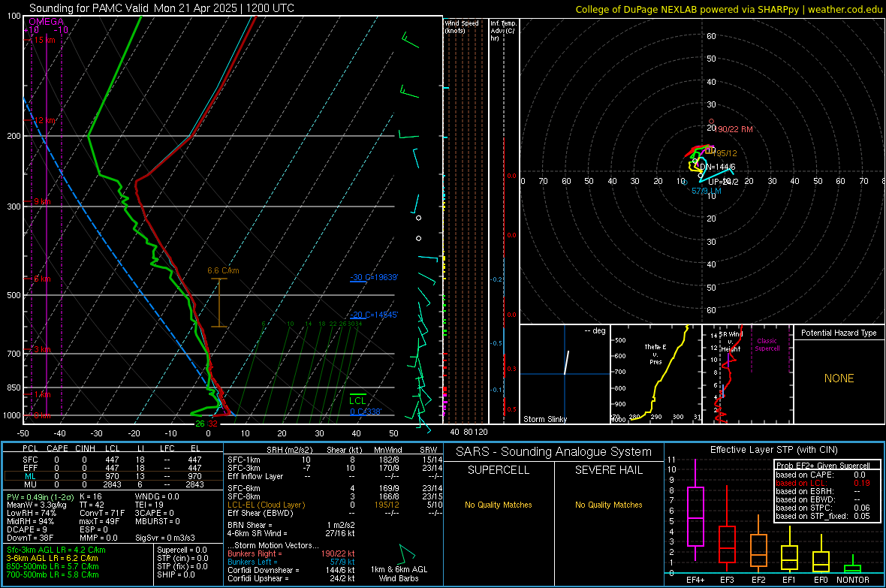Click the '-30 C=19639'' height label

point(374,277)
